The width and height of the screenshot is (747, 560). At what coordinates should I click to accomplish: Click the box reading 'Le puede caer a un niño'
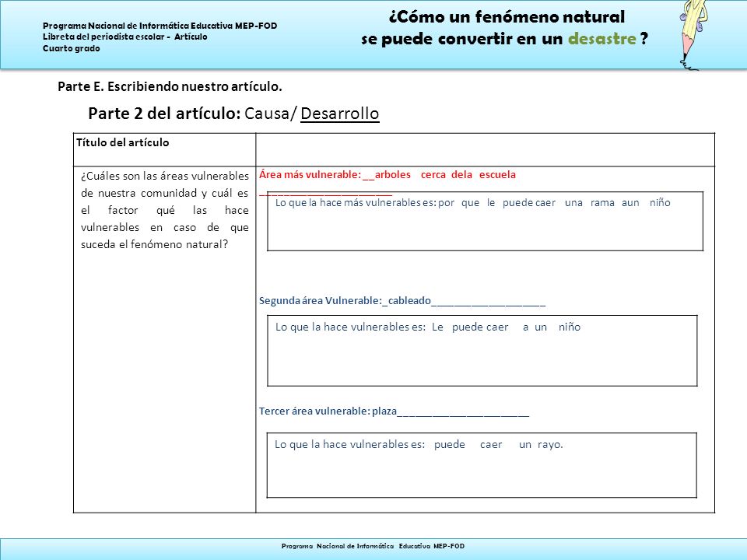(482, 351)
